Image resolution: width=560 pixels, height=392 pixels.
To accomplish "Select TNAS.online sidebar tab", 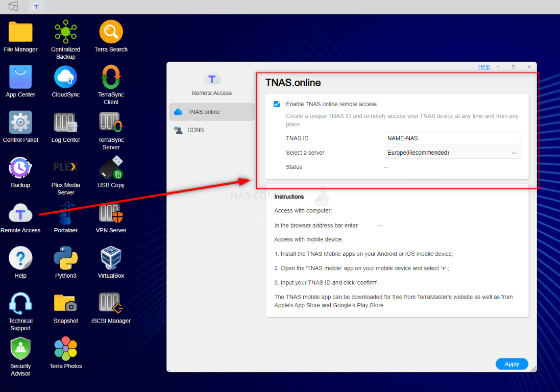I will click(212, 112).
